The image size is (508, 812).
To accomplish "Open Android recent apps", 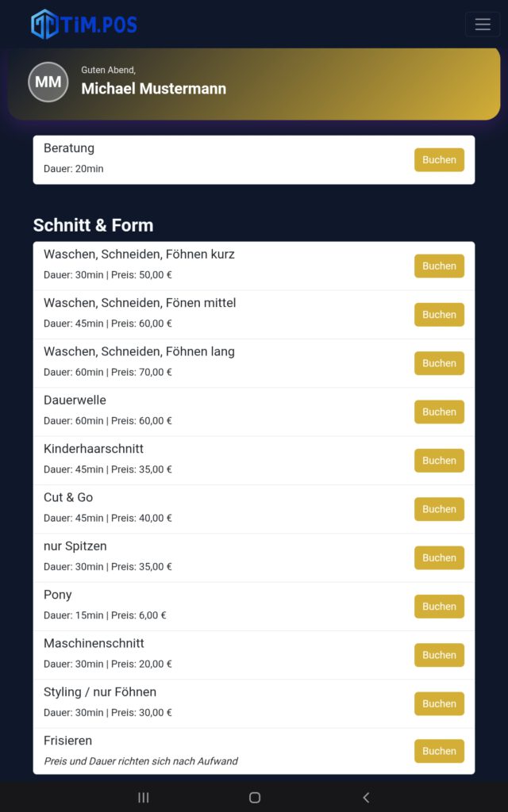I will pyautogui.click(x=144, y=798).
